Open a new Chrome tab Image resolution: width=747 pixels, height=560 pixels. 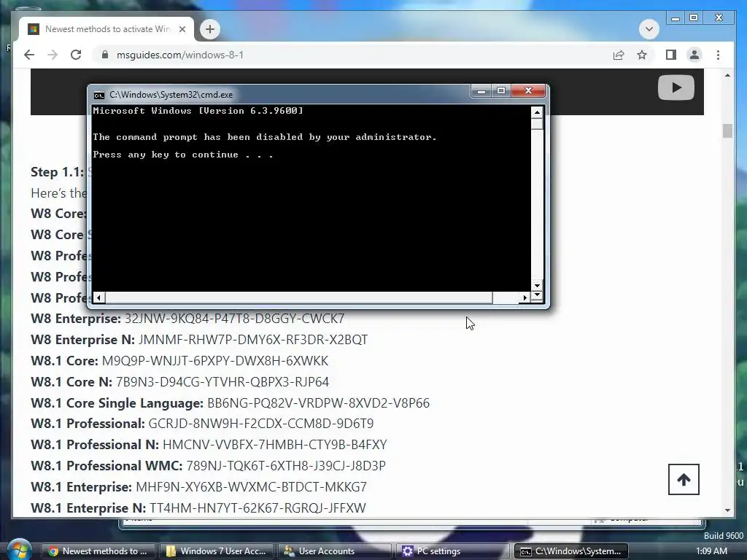click(210, 29)
